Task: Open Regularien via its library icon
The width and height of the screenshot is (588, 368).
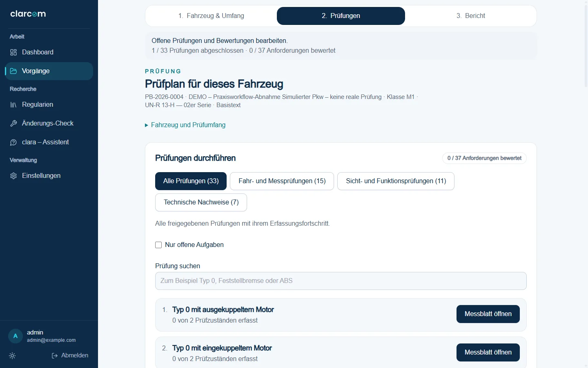Action: pos(13,105)
